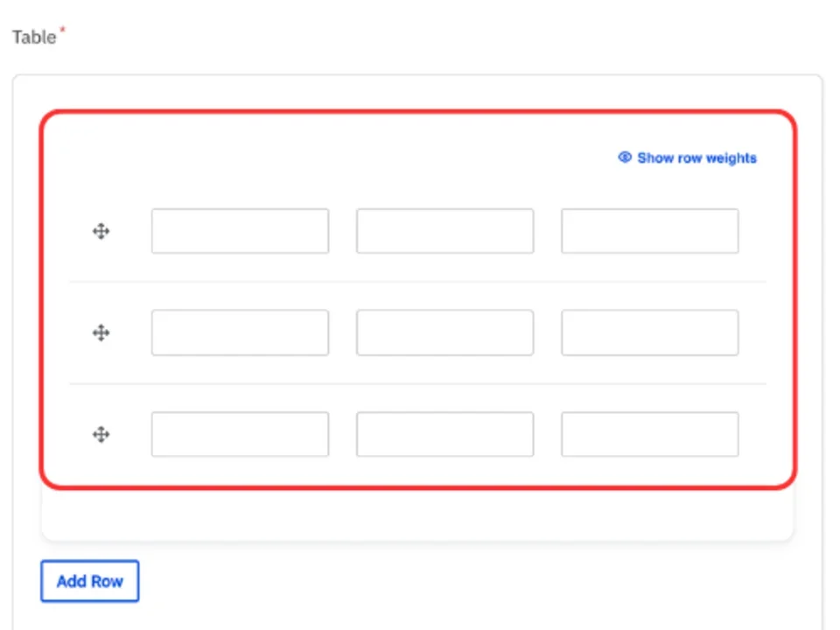Screen dimensions: 840x630
Task: Click the divider between first and second rows
Action: coord(417,282)
